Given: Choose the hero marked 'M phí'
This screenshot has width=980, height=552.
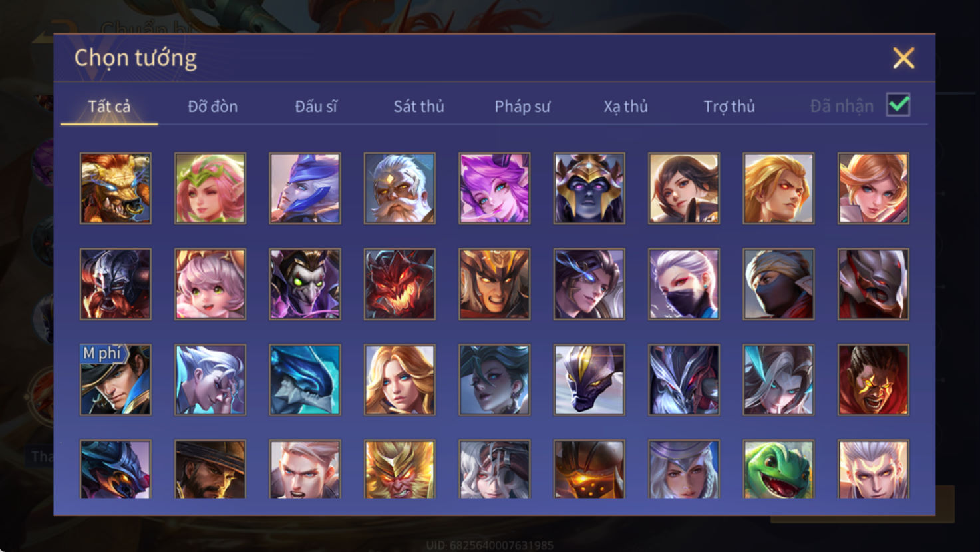Looking at the screenshot, I should pos(115,380).
